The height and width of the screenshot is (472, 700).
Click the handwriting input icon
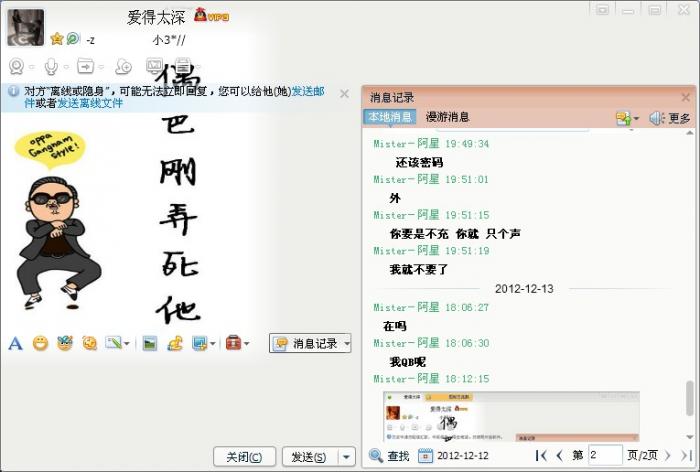(113, 343)
